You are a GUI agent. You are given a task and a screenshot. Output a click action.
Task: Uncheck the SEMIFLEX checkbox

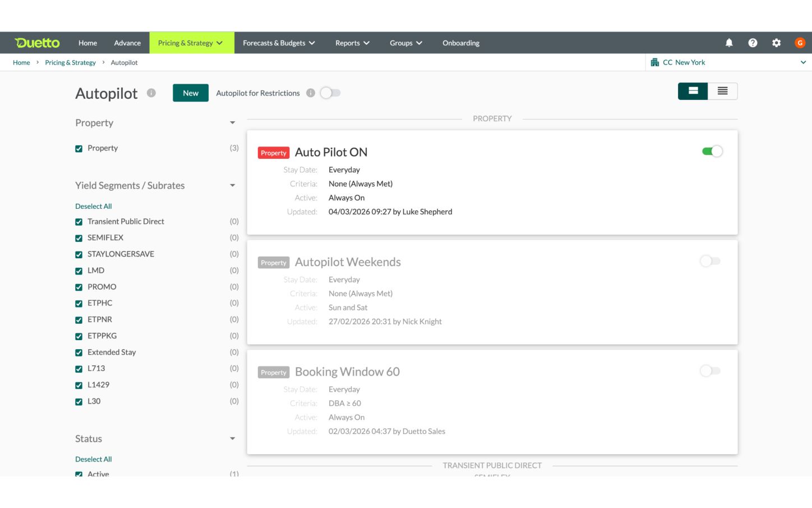(x=79, y=239)
